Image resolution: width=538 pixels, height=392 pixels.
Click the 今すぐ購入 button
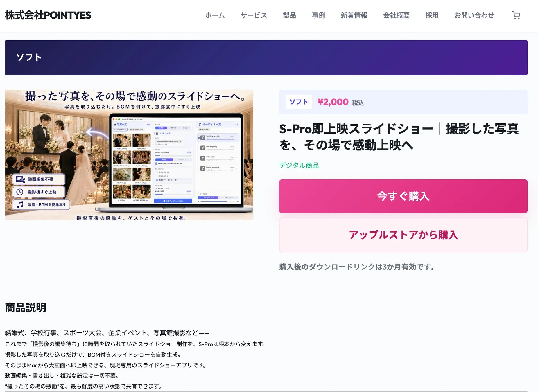[403, 196]
